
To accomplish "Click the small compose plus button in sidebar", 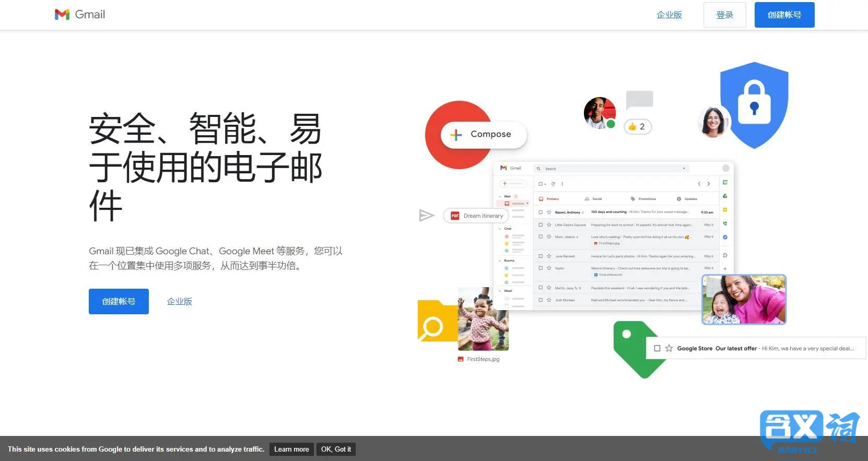I will point(512,184).
